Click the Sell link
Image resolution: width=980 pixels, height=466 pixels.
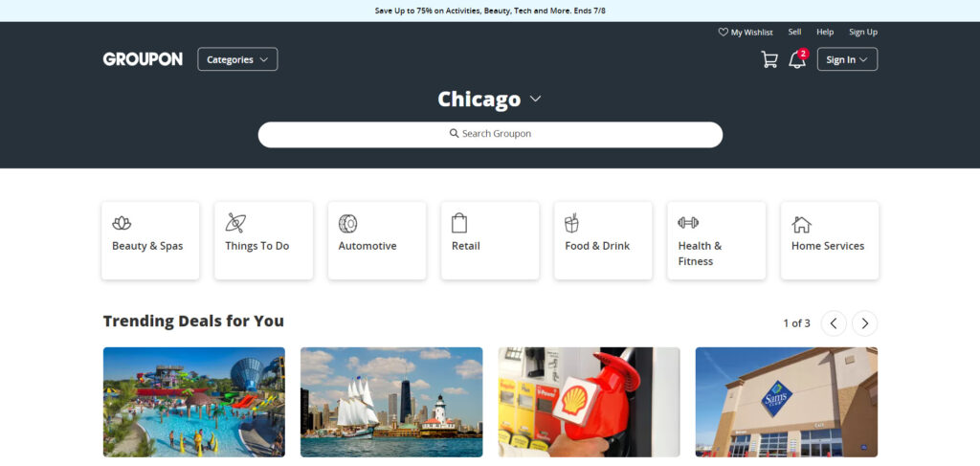pos(794,33)
